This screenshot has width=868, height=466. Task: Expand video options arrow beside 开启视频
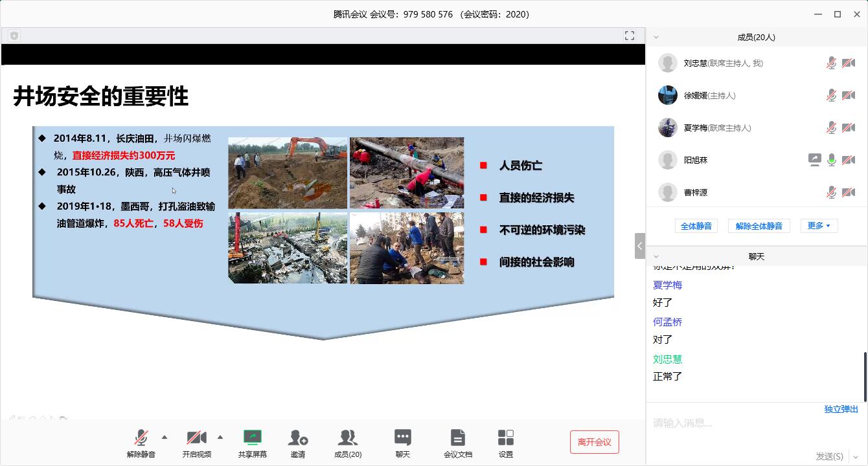click(220, 438)
